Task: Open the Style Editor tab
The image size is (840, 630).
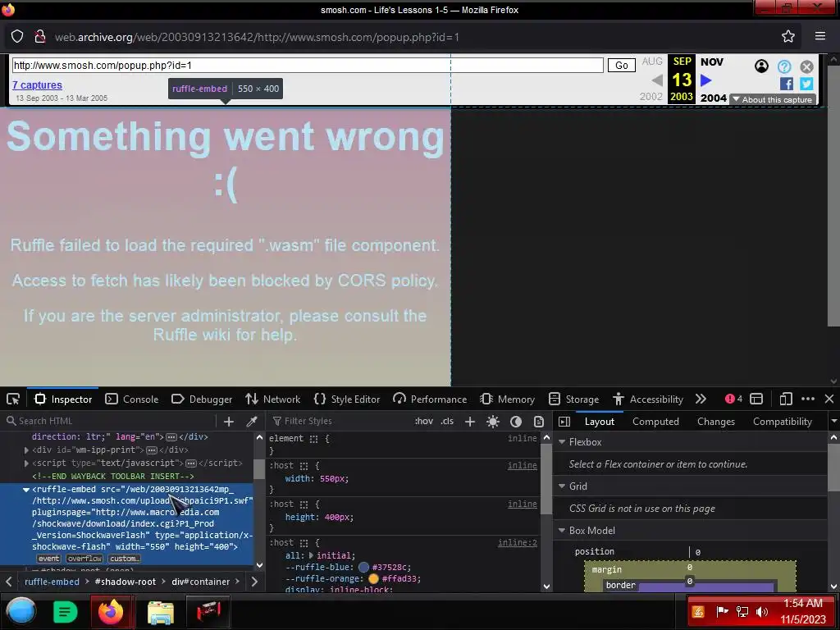Action: click(347, 399)
